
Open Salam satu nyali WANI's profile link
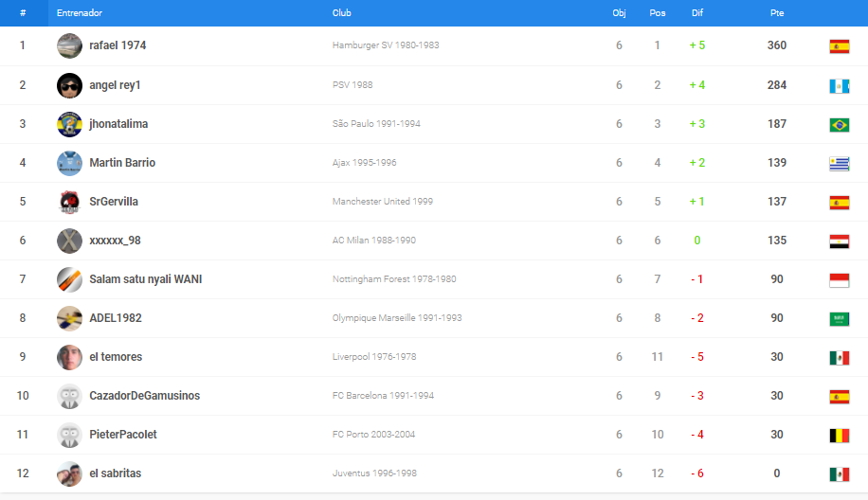click(x=146, y=279)
